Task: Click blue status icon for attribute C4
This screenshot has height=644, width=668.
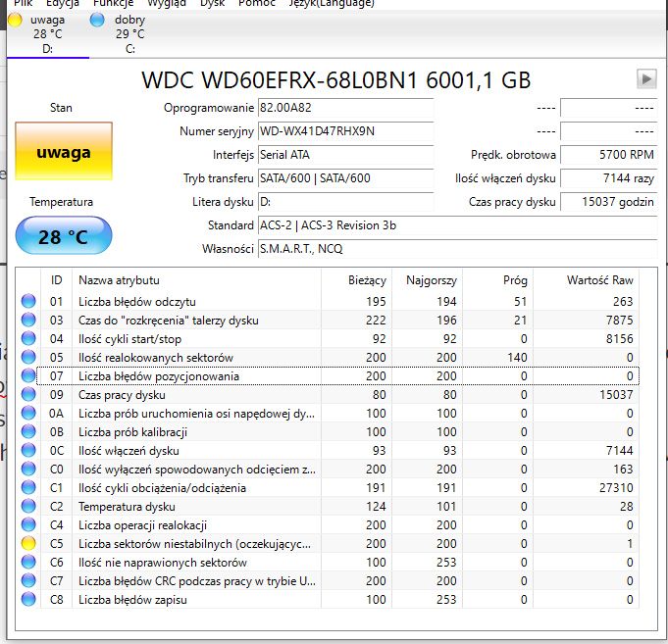Action: pos(28,524)
